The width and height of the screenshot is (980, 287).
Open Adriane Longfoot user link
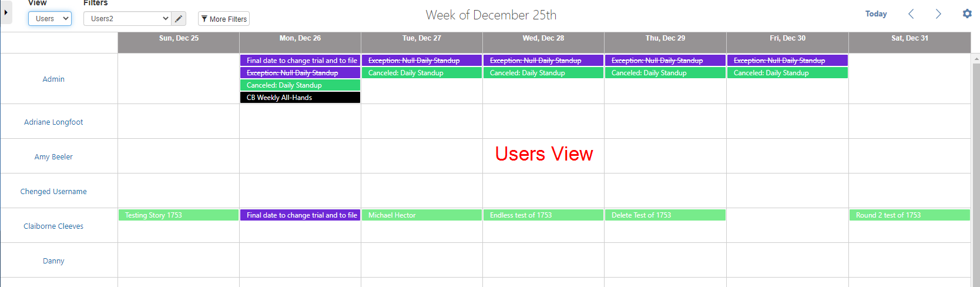(53, 122)
